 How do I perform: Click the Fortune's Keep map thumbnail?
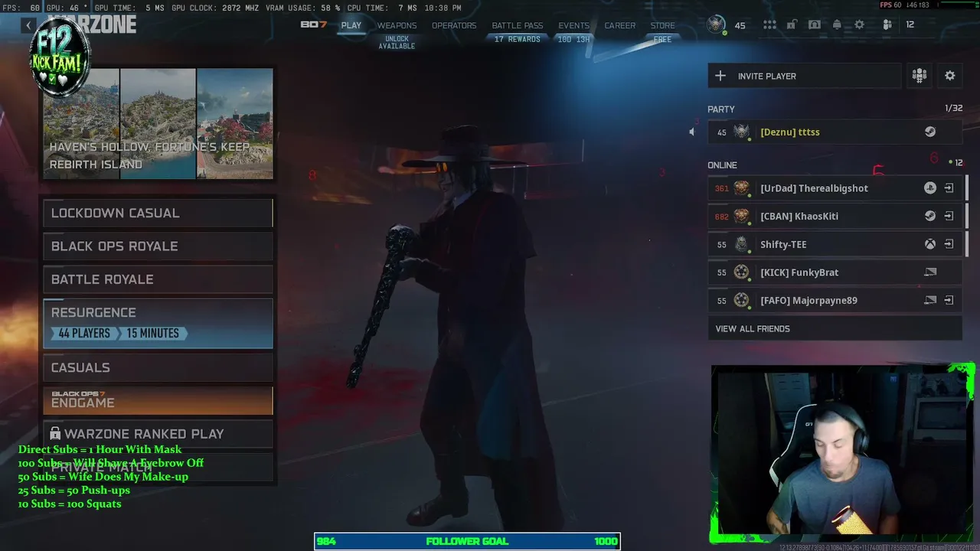(158, 123)
